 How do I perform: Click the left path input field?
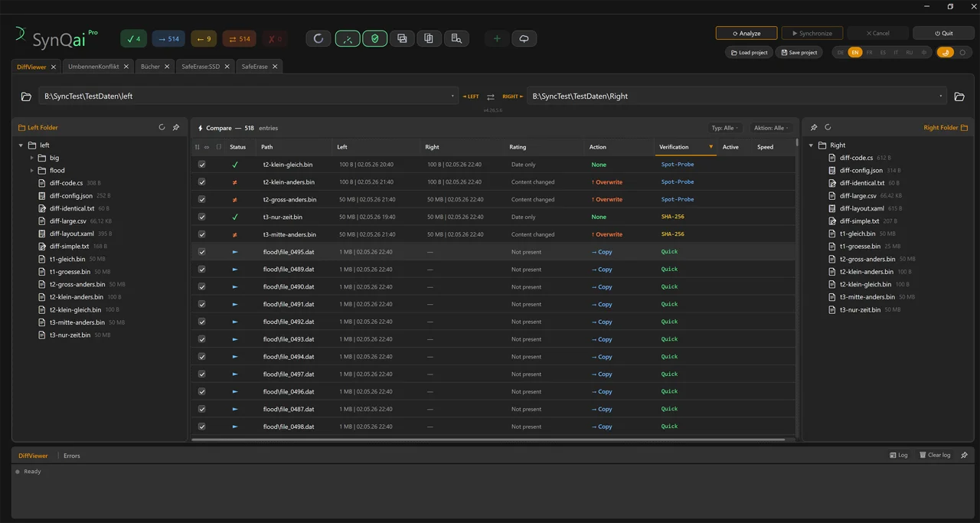tap(248, 96)
